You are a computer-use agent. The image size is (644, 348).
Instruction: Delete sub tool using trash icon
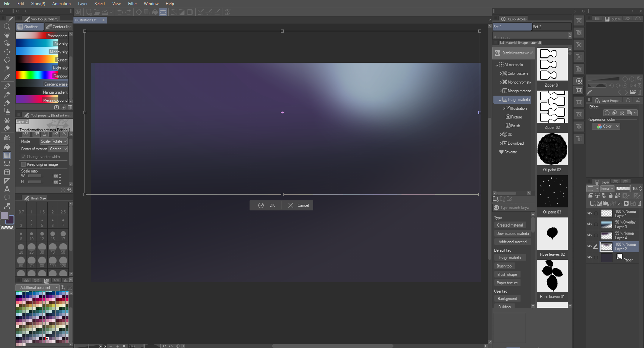coord(70,107)
